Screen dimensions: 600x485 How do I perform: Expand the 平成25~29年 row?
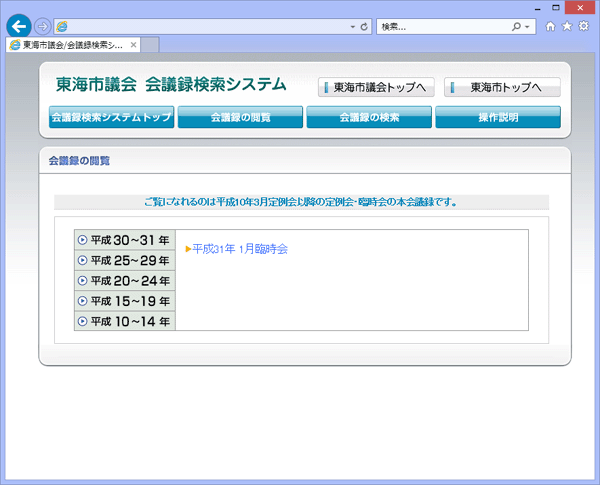tap(125, 260)
